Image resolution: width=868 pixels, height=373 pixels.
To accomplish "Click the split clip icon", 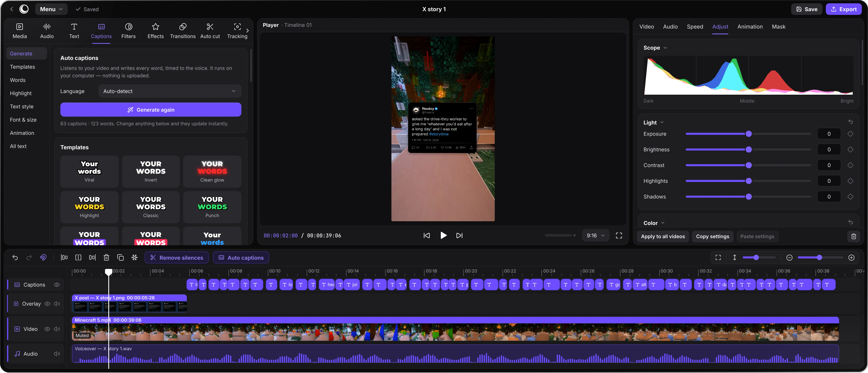I will click(78, 258).
